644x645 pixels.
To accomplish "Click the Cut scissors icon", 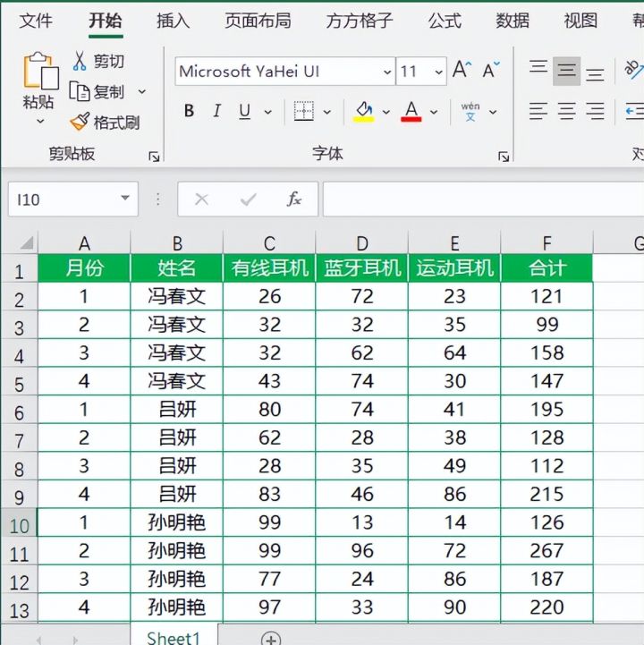I will pos(80,61).
